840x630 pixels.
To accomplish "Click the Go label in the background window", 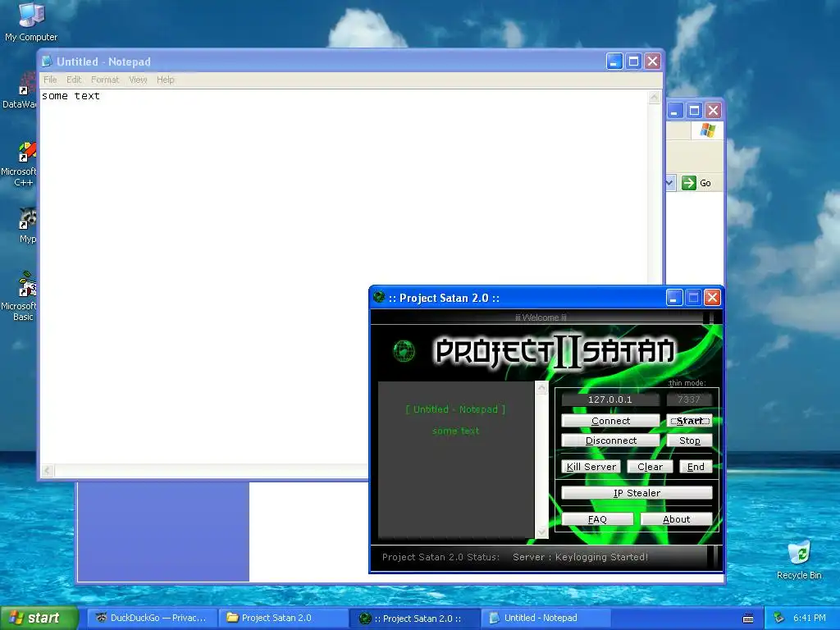I will [x=705, y=183].
